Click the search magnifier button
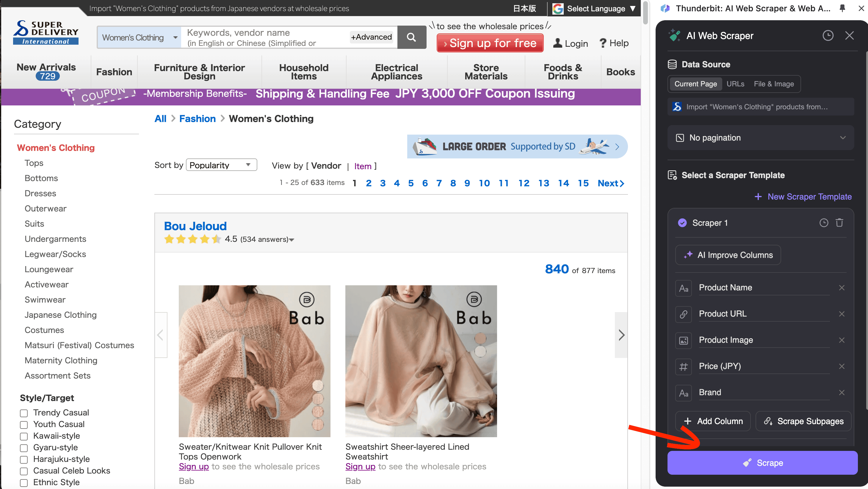The image size is (868, 489). point(411,37)
